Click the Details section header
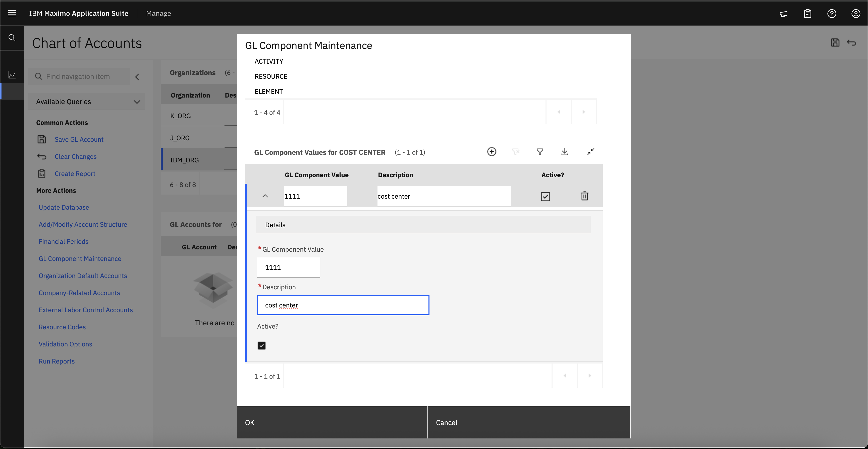The width and height of the screenshot is (868, 449). click(x=423, y=225)
